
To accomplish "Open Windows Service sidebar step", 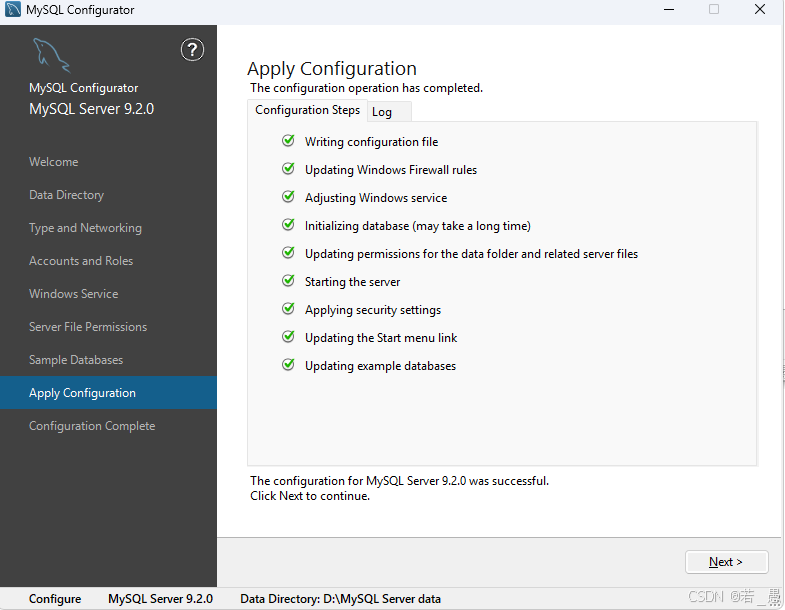I will point(74,294).
